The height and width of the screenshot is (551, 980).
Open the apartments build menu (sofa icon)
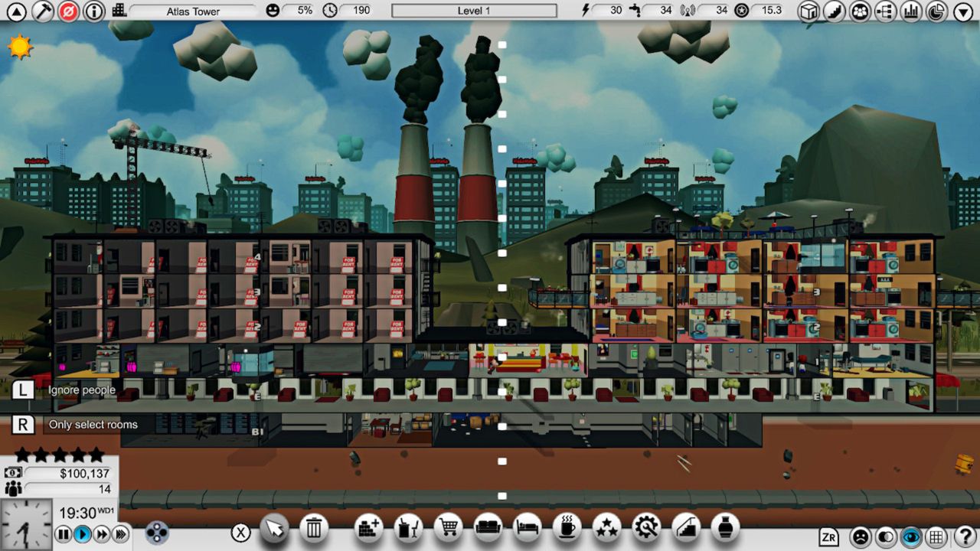(x=488, y=528)
